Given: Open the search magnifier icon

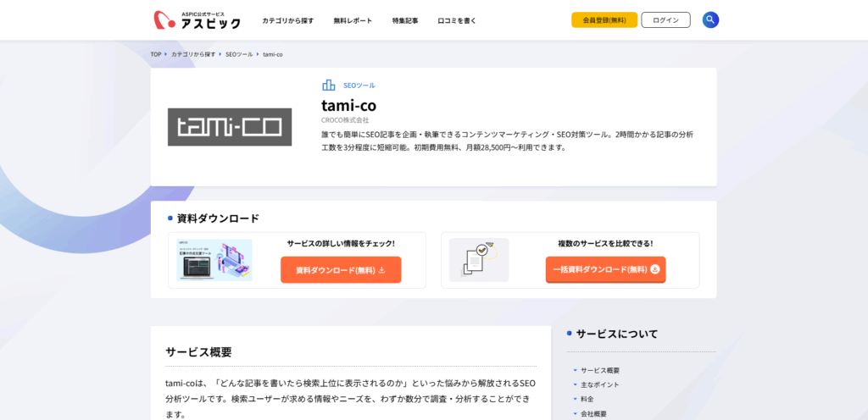Looking at the screenshot, I should point(710,19).
